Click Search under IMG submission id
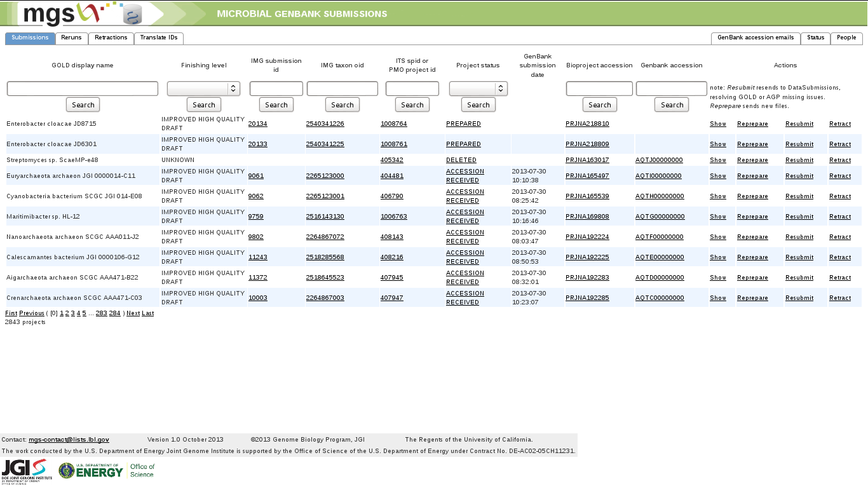The image size is (868, 488). pos(276,105)
